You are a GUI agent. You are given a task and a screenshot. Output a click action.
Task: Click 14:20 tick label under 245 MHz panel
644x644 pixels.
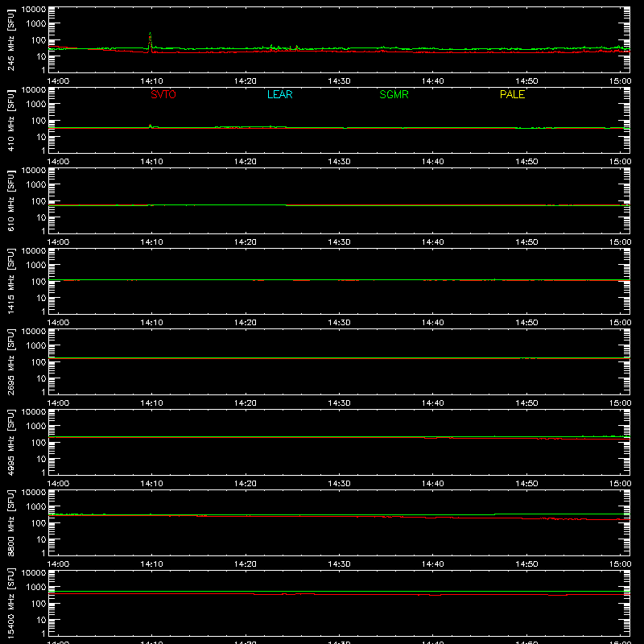pyautogui.click(x=246, y=81)
